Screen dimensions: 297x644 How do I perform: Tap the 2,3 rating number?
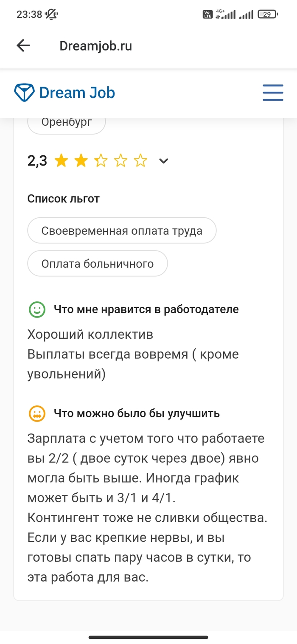[37, 161]
